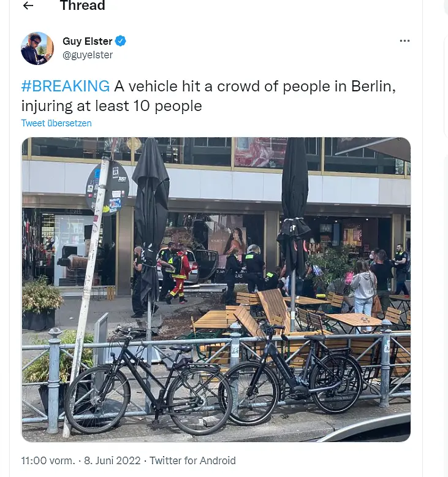Viewport: 448px width, 477px height.
Task: Open the Twitter for Android source link
Action: point(192,460)
